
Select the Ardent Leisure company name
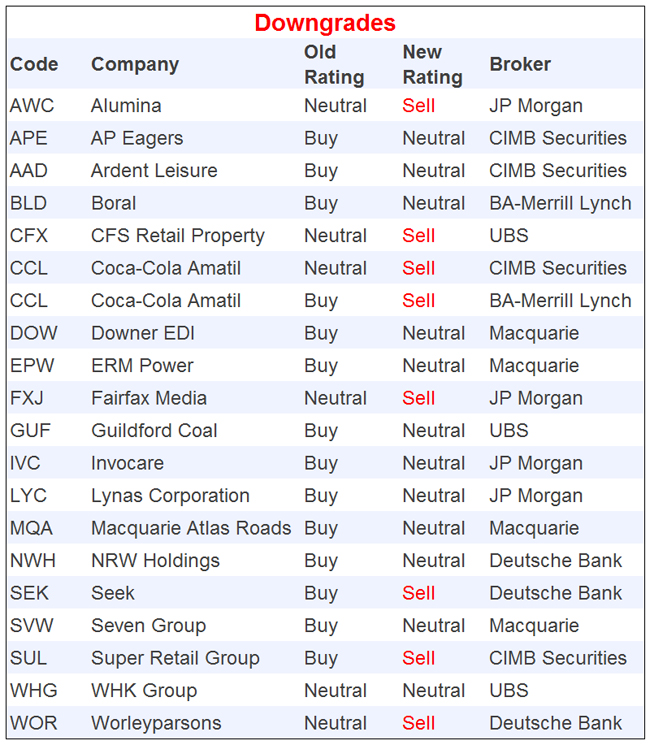(155, 171)
